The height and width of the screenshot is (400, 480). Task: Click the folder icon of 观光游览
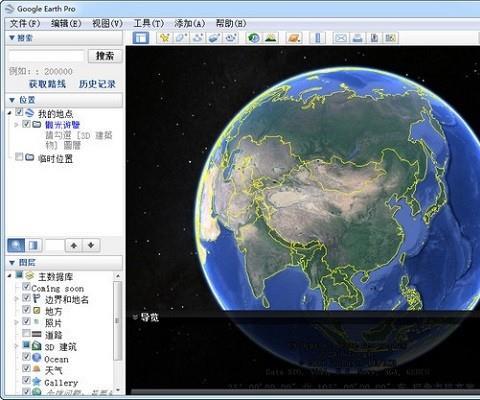point(37,125)
